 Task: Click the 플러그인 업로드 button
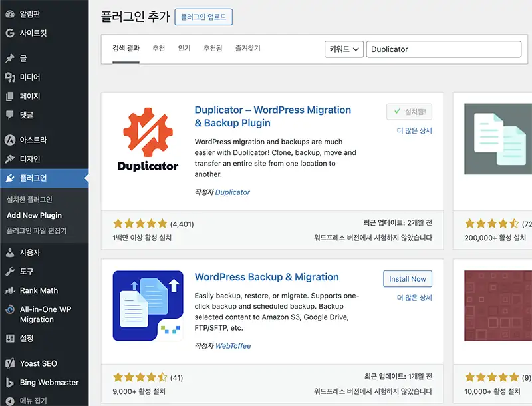[x=203, y=17]
